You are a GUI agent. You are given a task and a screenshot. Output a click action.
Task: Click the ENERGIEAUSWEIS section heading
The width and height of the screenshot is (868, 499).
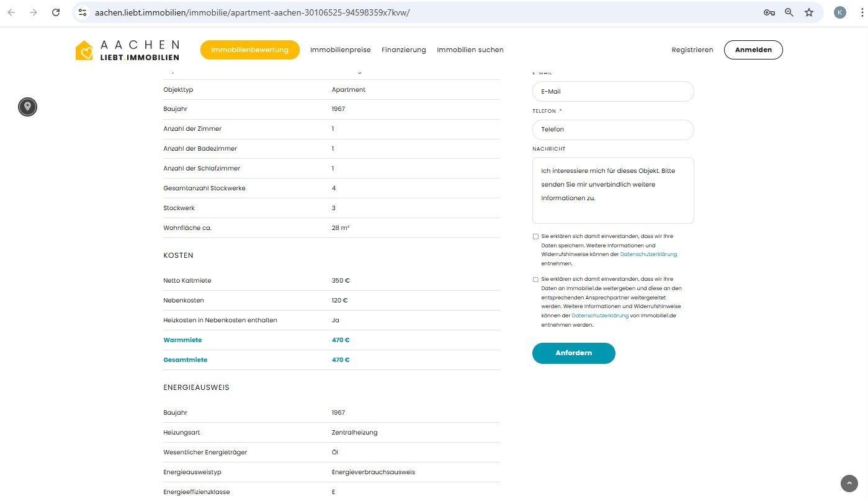[197, 387]
